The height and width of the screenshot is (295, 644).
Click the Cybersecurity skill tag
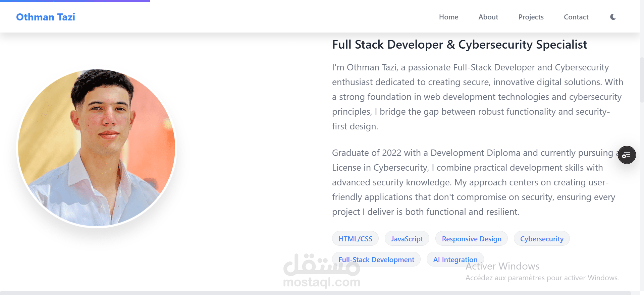tap(541, 239)
